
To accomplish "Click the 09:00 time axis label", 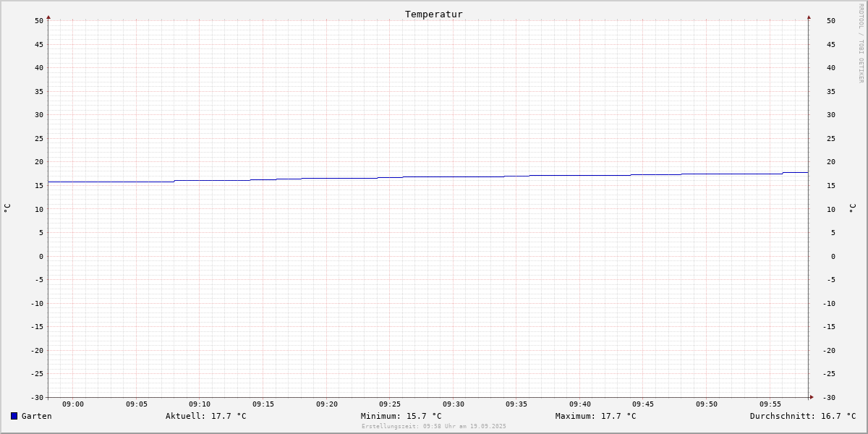I will tap(73, 404).
